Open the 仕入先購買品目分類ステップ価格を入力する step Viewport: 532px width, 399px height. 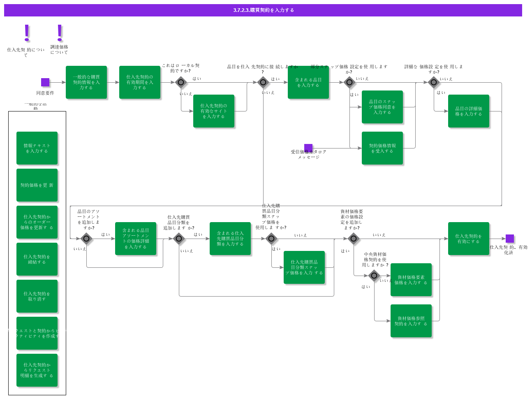(x=304, y=267)
